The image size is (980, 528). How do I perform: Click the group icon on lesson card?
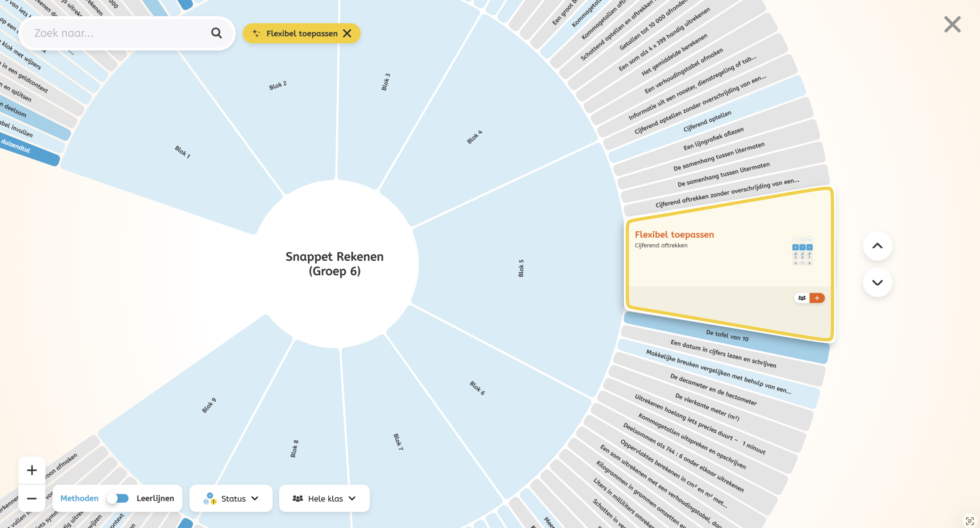tap(802, 298)
